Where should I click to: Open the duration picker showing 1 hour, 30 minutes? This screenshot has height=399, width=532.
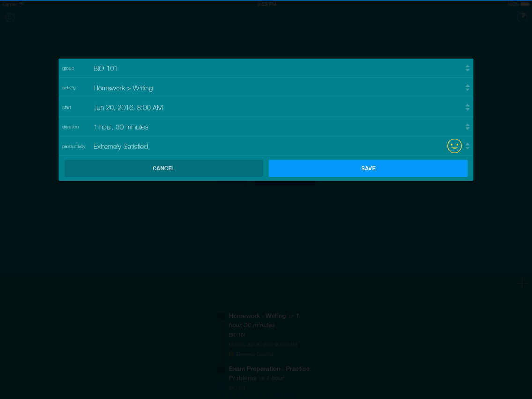click(x=266, y=127)
